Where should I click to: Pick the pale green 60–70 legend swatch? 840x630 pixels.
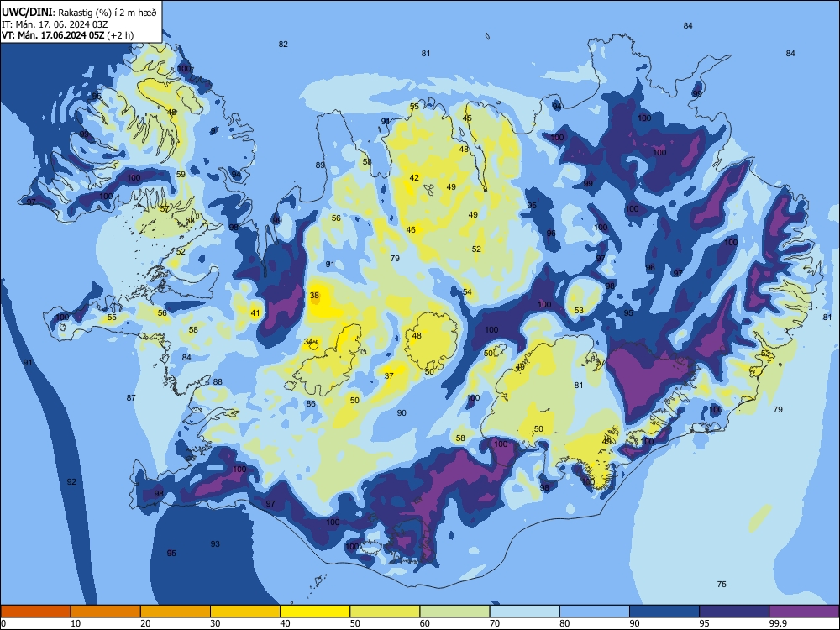454,612
